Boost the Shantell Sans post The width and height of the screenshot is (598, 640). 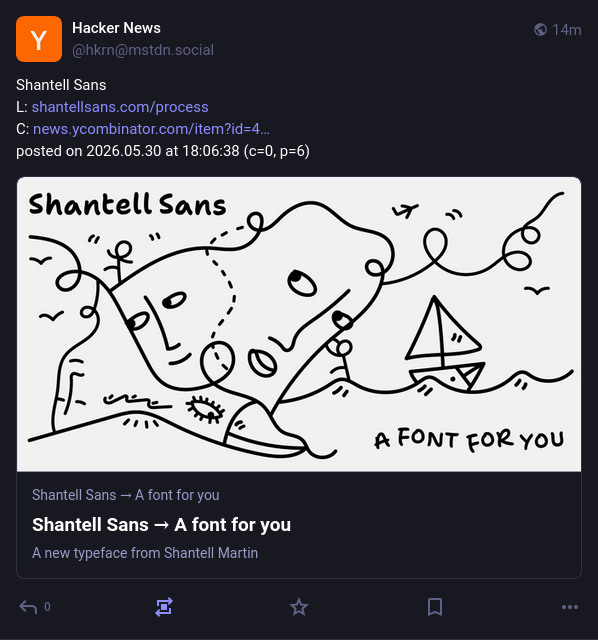click(x=164, y=607)
